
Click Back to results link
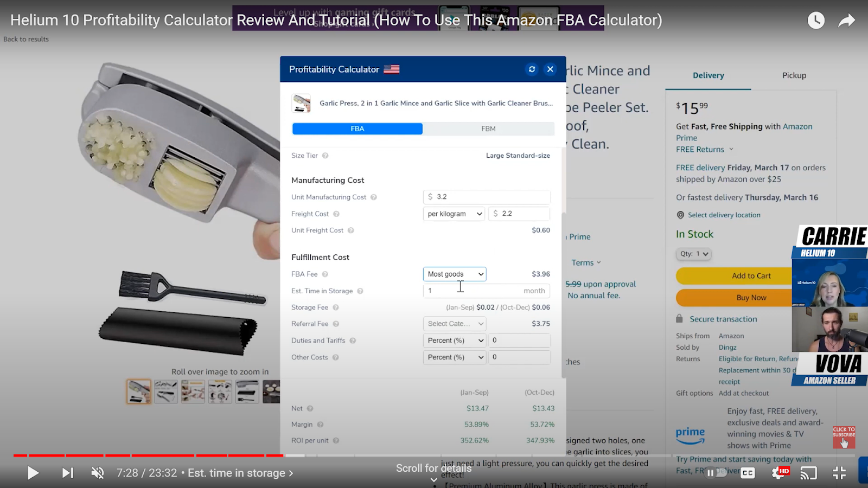pos(26,39)
